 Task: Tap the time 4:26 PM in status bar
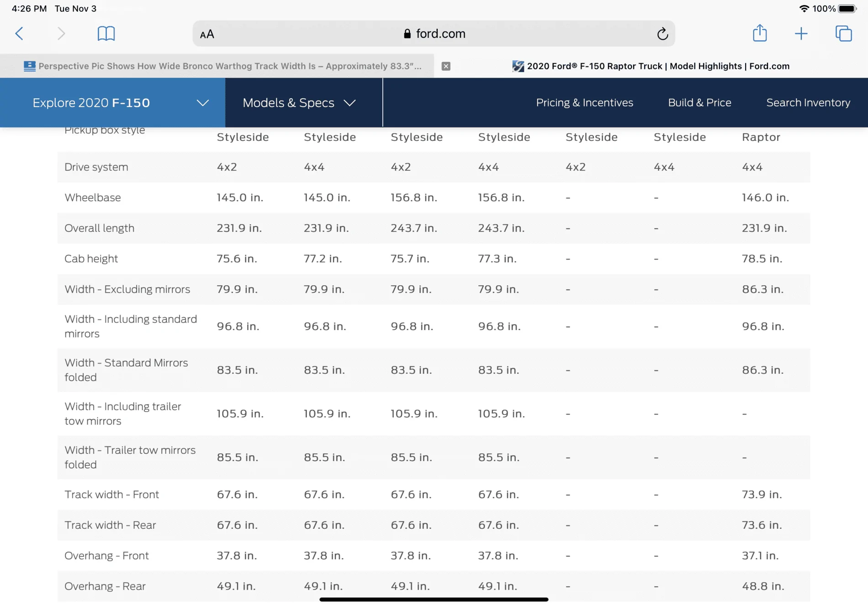tap(29, 9)
